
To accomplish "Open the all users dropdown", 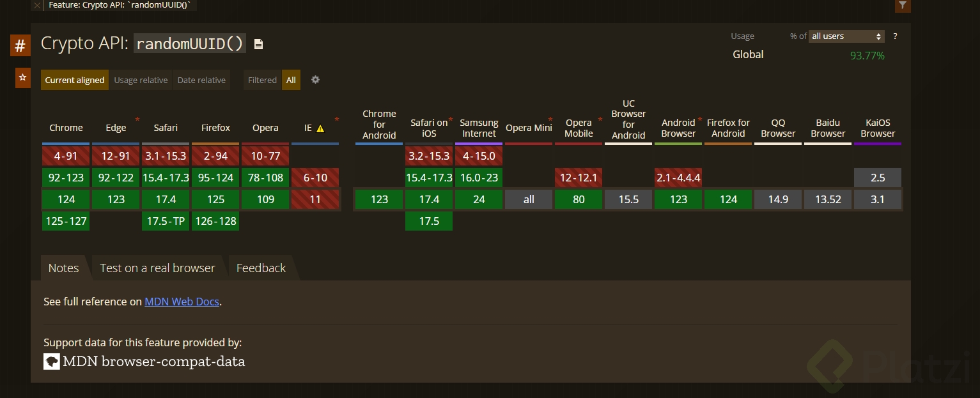I will pyautogui.click(x=846, y=36).
